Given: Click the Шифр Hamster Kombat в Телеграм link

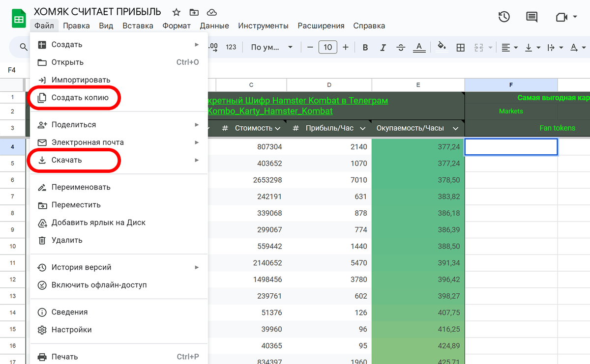Looking at the screenshot, I should (x=298, y=100).
